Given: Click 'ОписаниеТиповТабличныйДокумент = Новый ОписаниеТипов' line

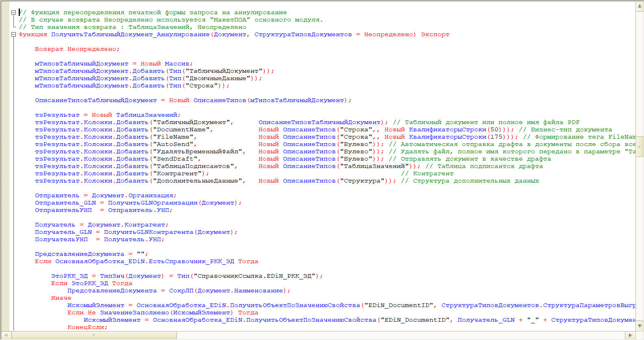Looking at the screenshot, I should click(x=193, y=100).
